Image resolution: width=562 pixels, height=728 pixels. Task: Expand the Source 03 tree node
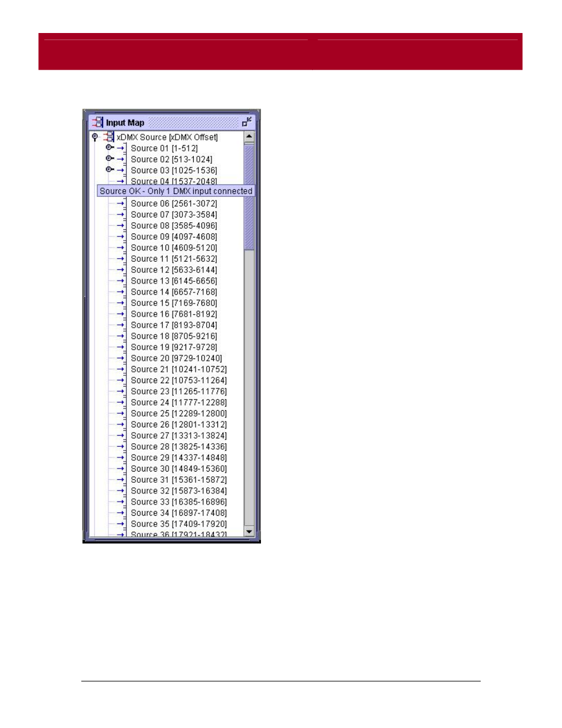click(x=110, y=170)
